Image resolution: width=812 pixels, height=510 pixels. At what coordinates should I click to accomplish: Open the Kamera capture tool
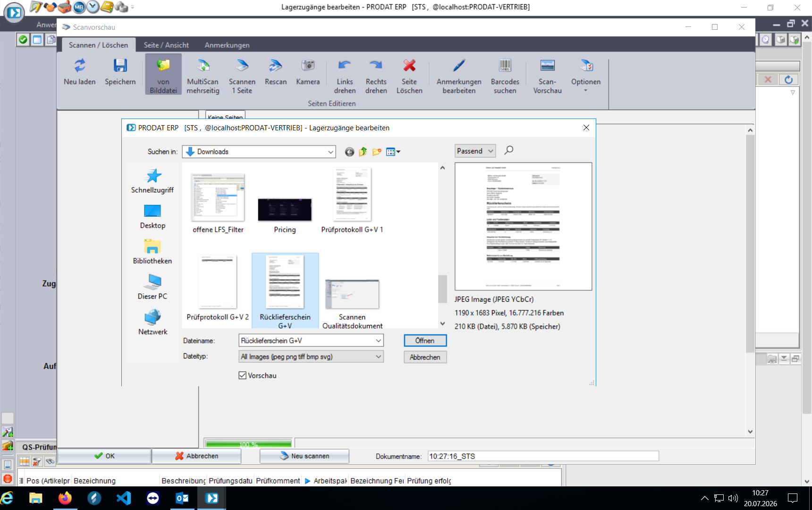[308, 73]
